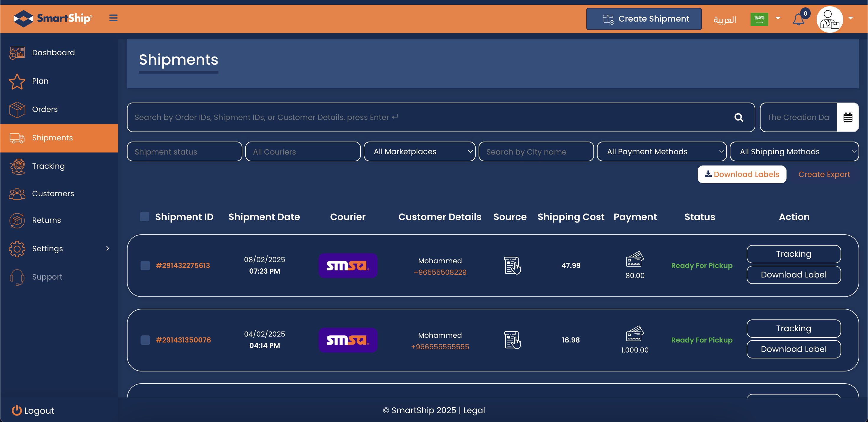Click the Create Export link

(824, 174)
